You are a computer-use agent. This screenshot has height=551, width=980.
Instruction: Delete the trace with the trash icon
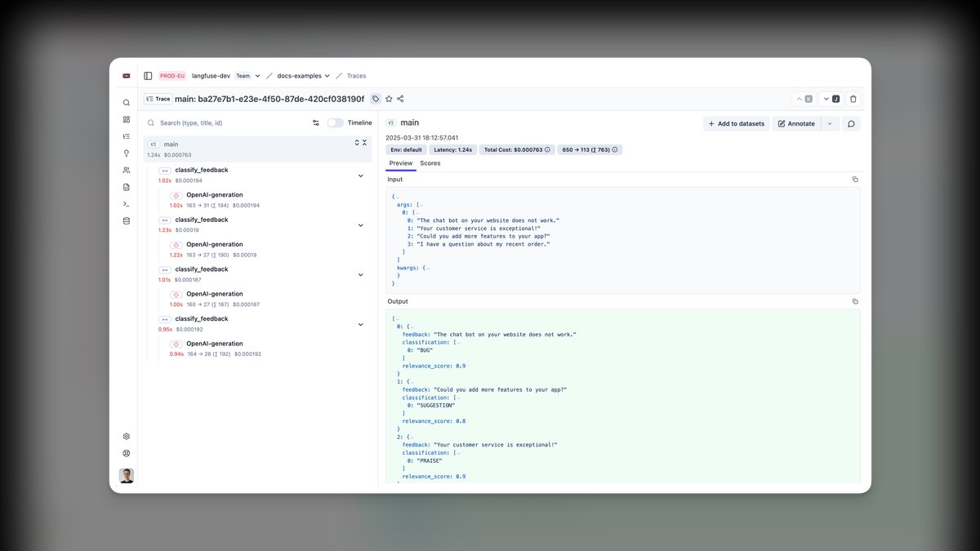[x=853, y=99]
